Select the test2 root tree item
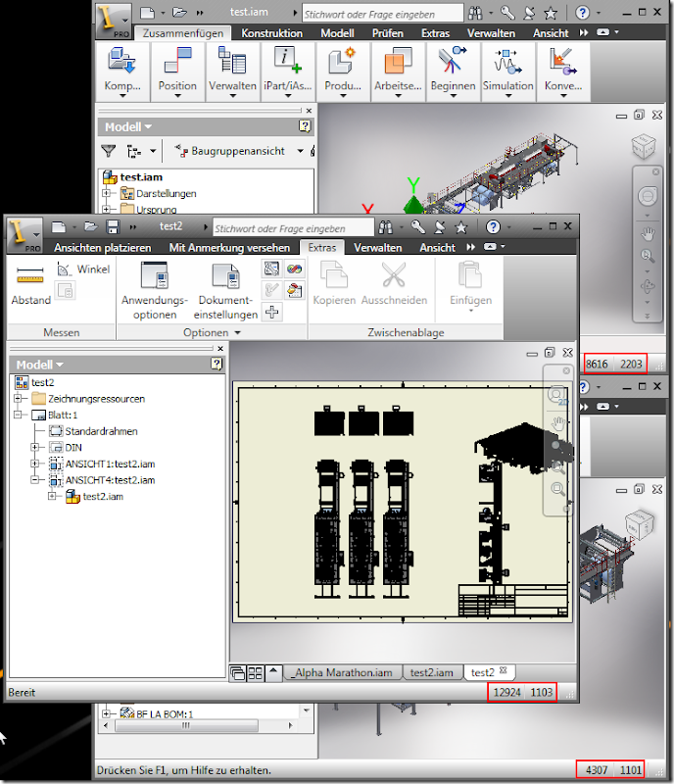Viewport: 674px width, 784px height. pyautogui.click(x=42, y=382)
